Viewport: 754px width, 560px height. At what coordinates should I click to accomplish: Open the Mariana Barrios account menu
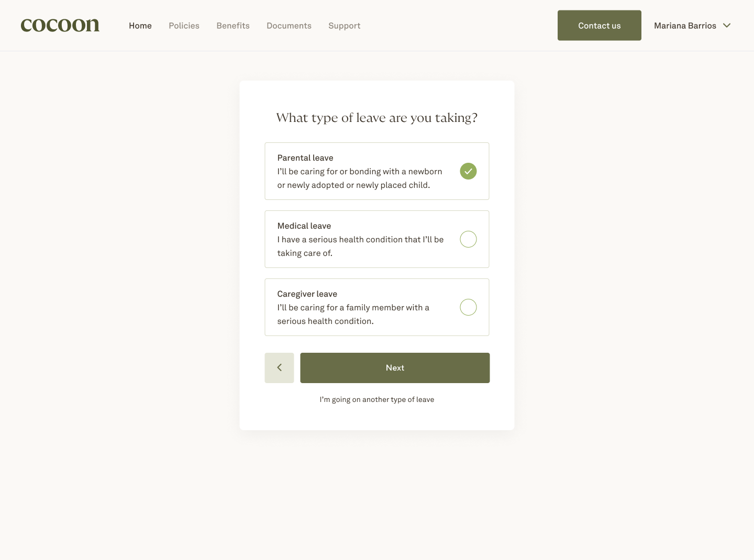685,26
